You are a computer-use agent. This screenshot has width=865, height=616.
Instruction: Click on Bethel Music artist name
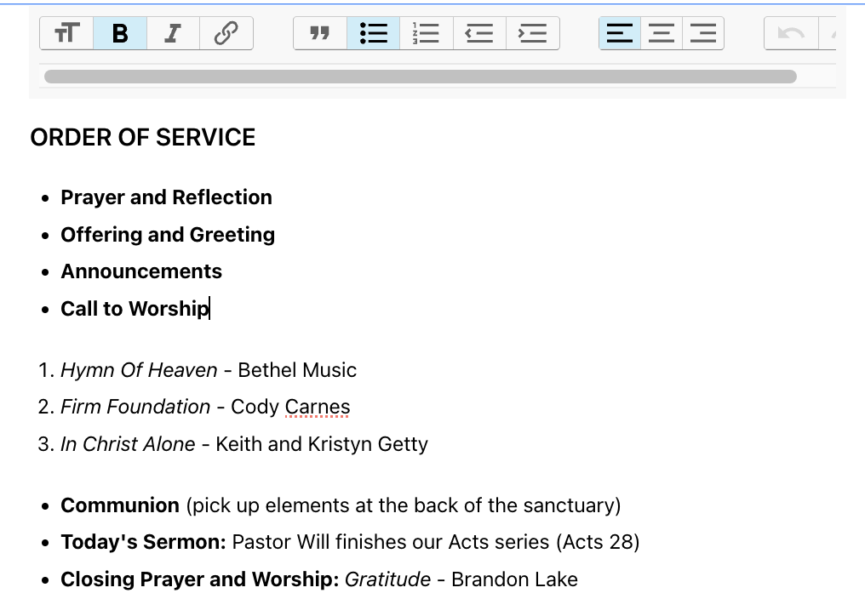(297, 370)
